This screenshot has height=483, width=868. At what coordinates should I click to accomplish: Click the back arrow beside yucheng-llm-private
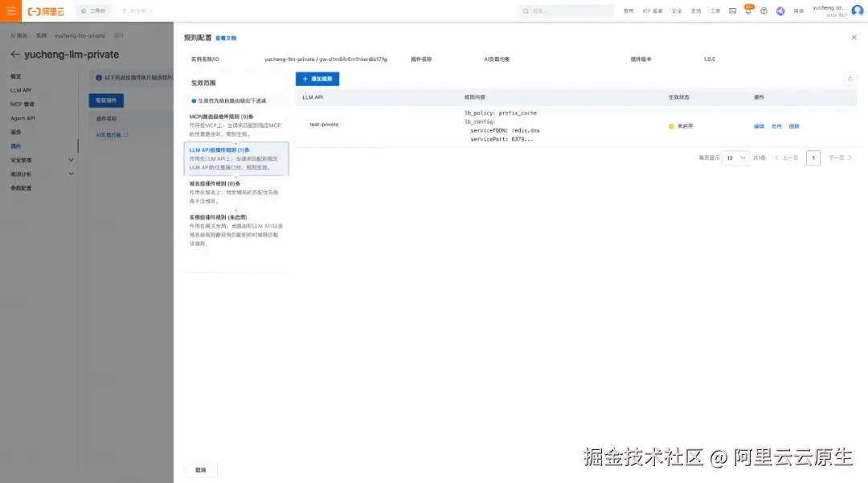click(15, 54)
